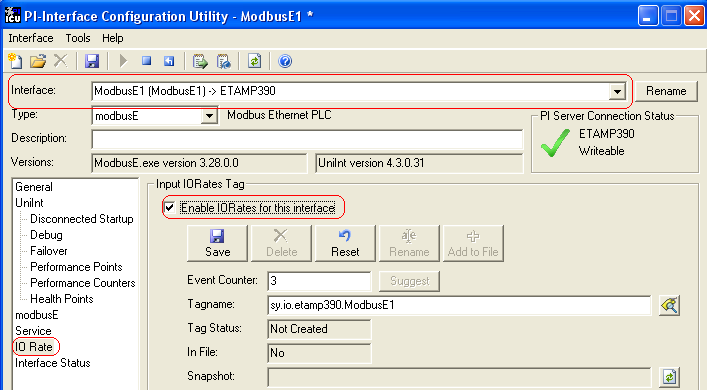Click the green refresh toolbar icon

[254, 61]
